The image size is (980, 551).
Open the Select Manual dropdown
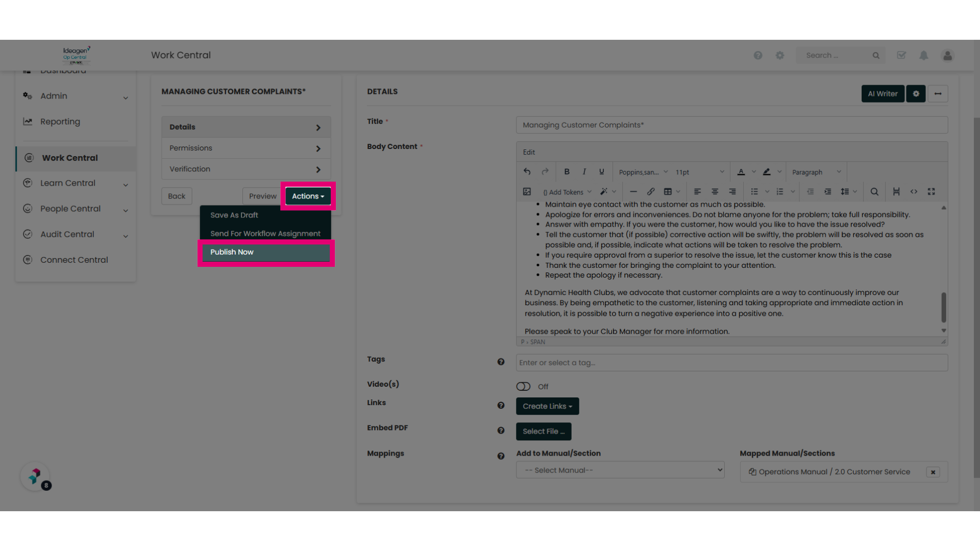point(620,470)
